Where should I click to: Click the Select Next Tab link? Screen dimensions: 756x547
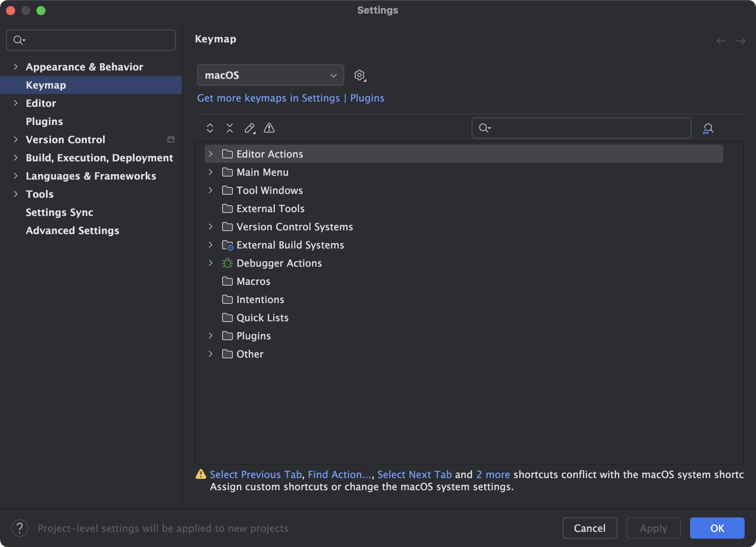pos(414,475)
